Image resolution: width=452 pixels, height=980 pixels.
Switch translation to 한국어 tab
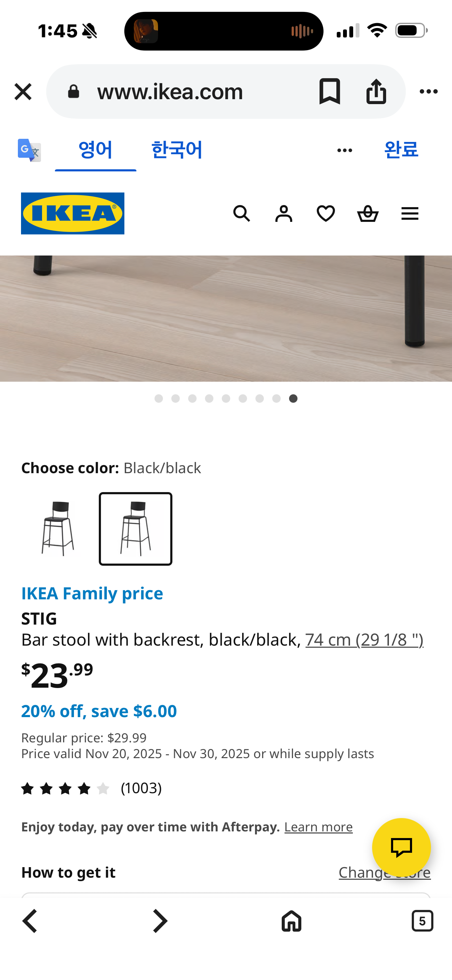(177, 150)
